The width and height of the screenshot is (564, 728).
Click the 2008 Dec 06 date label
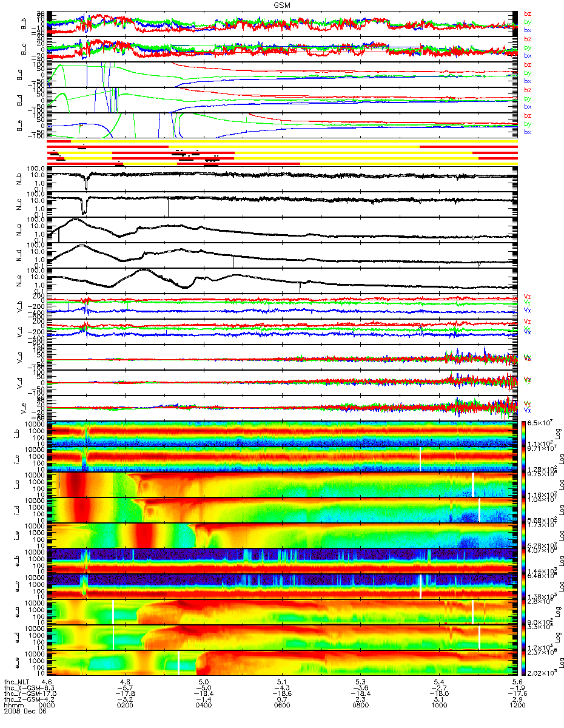pos(24,712)
